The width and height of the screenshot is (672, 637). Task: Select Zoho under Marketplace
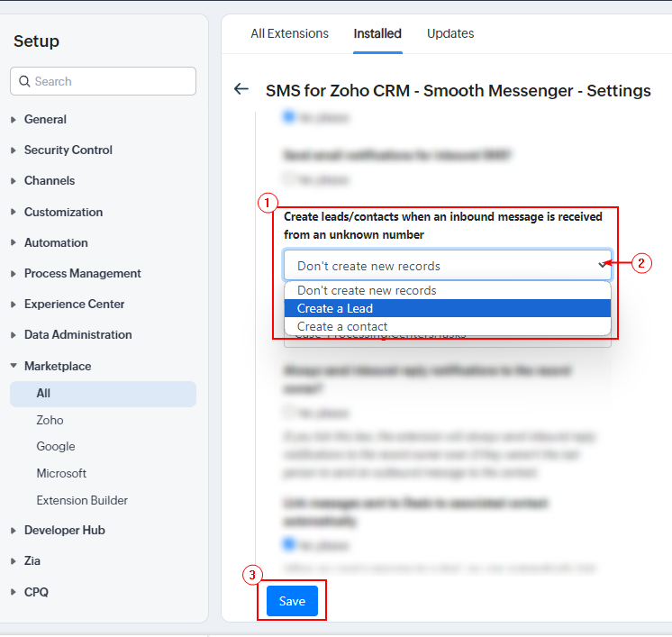pos(50,420)
